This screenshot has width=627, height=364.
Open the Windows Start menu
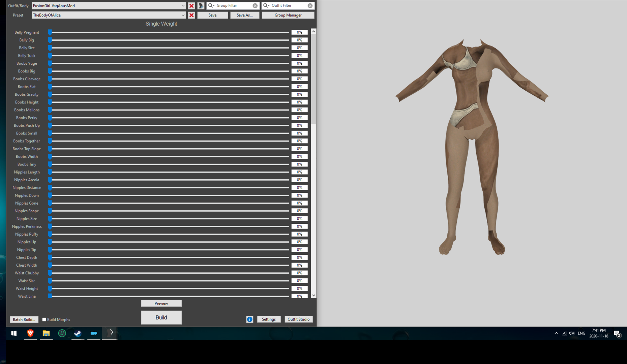click(x=14, y=333)
